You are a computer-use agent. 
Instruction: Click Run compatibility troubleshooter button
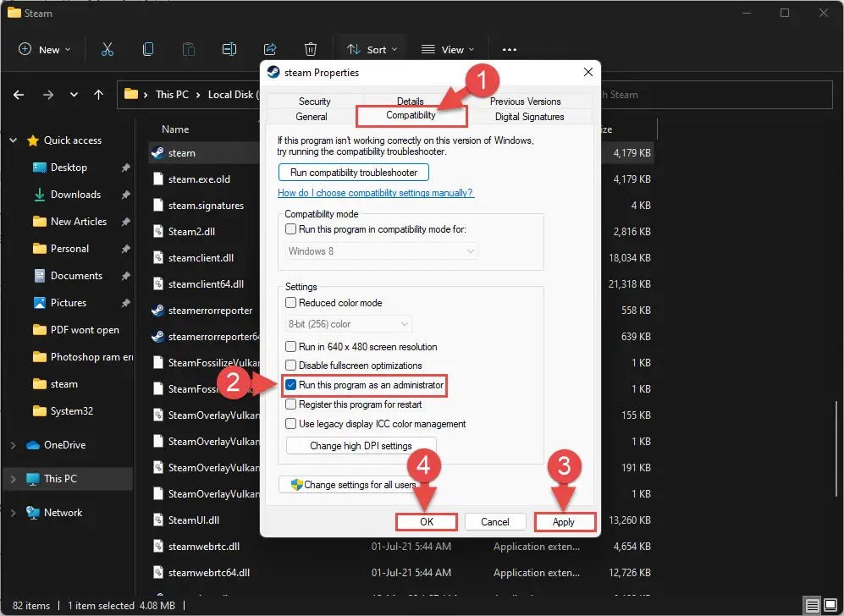click(354, 173)
